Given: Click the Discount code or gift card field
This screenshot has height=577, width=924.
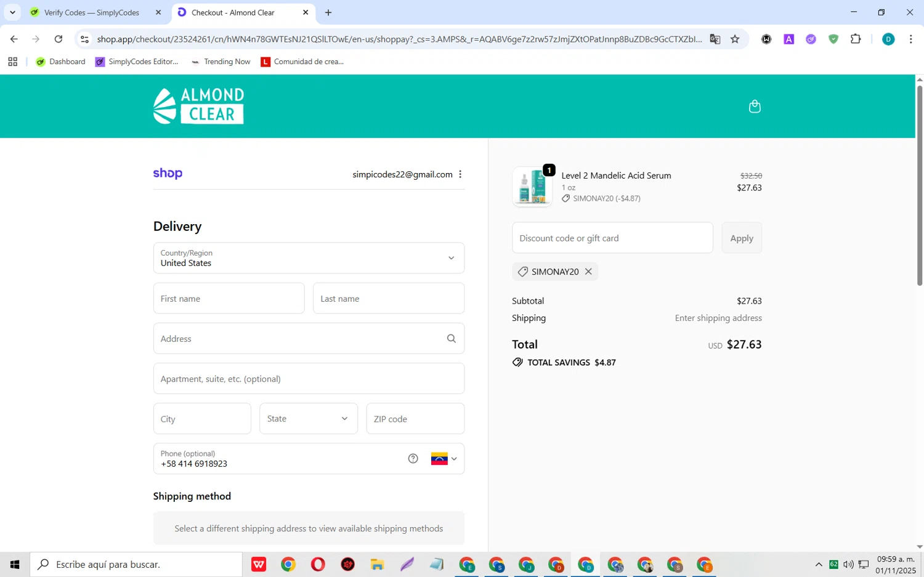Looking at the screenshot, I should 612,238.
